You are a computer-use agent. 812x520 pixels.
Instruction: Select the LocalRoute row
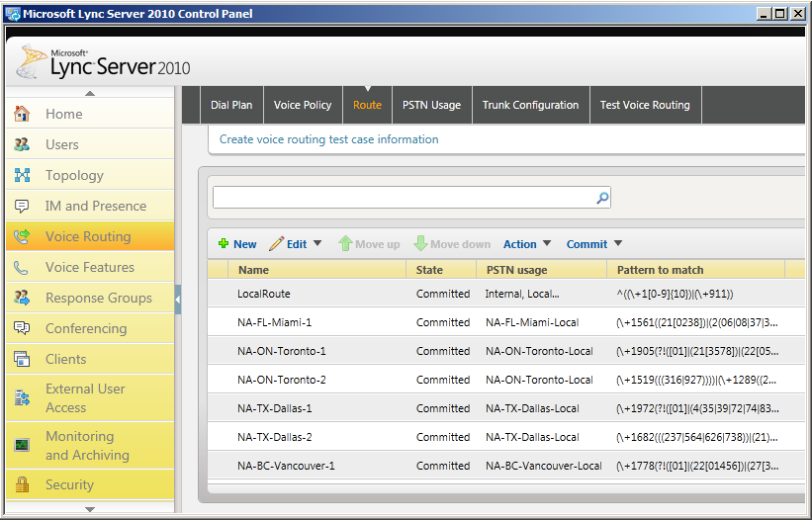coord(506,294)
